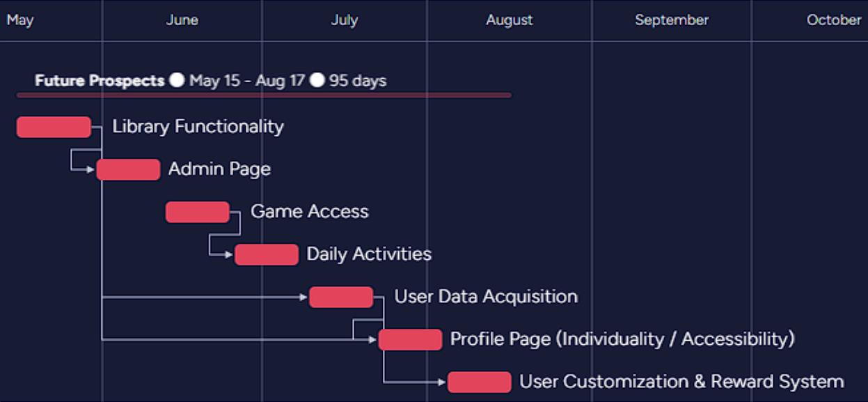Select the August month header
This screenshot has height=402, width=868.
509,20
